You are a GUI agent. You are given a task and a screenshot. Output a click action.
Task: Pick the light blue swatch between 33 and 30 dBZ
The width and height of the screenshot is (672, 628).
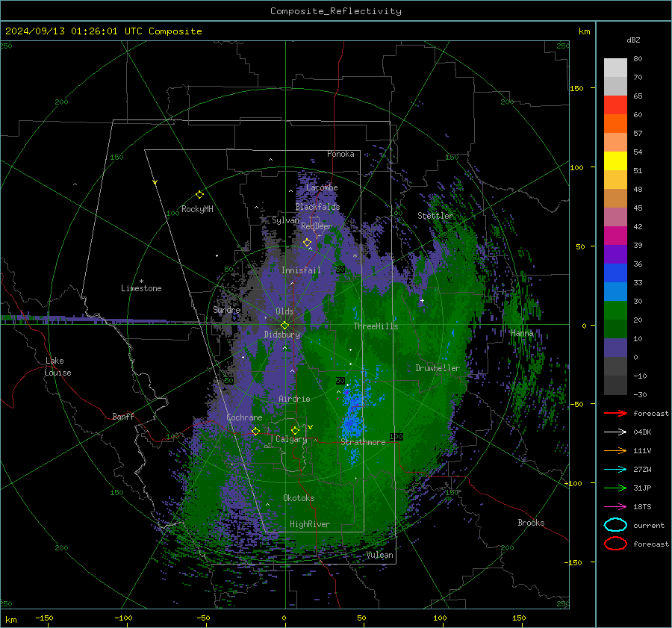coord(615,291)
